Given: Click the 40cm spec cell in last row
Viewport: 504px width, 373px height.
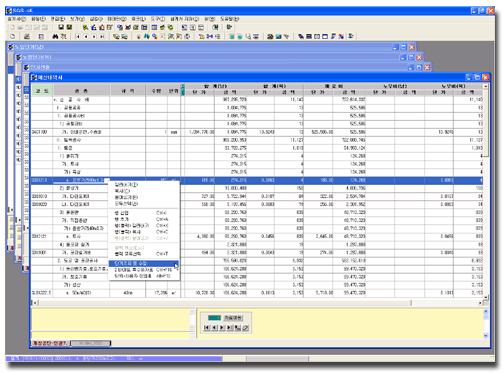Looking at the screenshot, I should (128, 293).
